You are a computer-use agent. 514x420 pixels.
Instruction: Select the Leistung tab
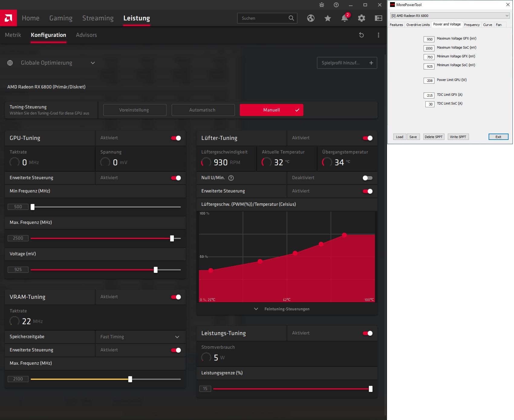click(137, 18)
